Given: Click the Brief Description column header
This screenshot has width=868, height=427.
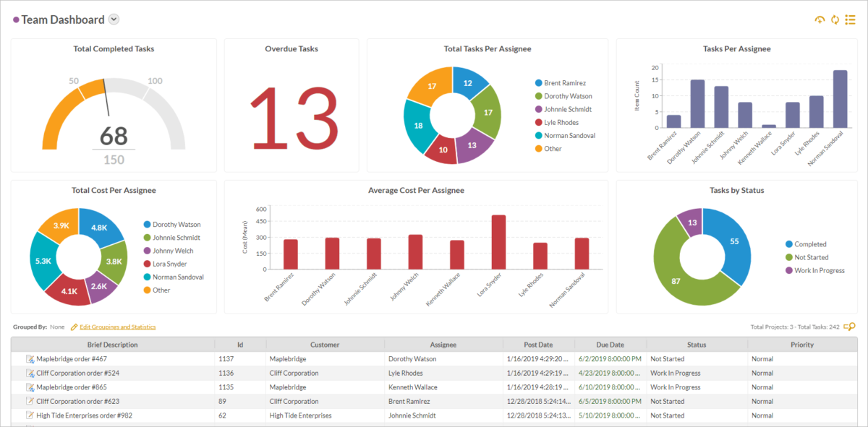Looking at the screenshot, I should (112, 345).
